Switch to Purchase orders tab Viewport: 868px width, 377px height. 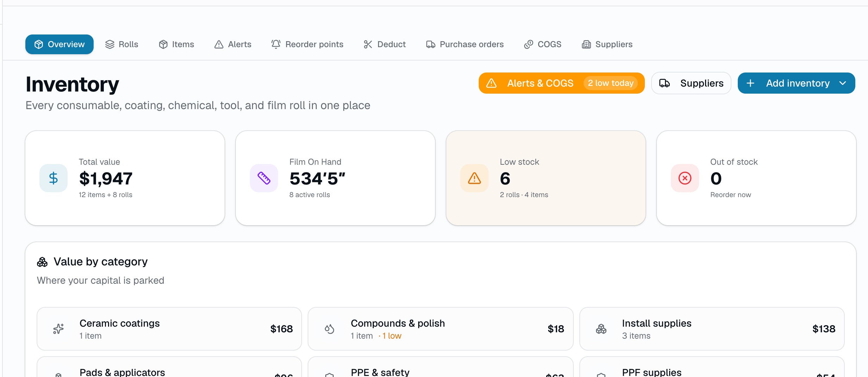pos(465,44)
